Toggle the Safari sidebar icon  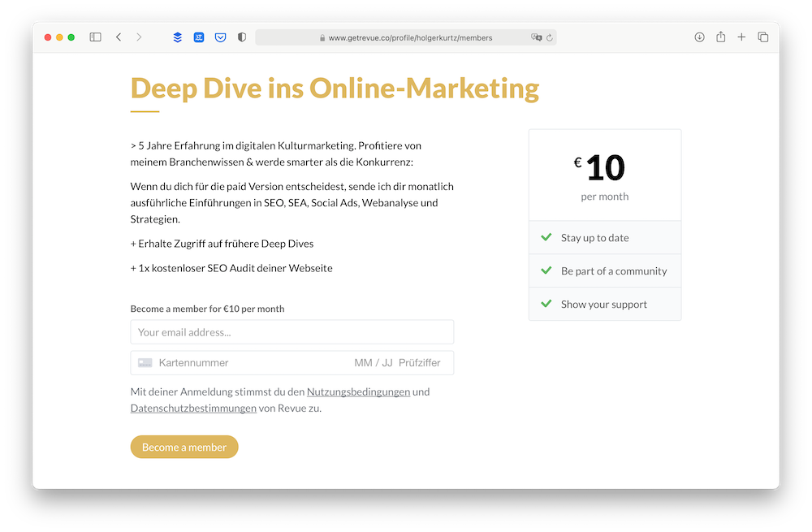[95, 37]
